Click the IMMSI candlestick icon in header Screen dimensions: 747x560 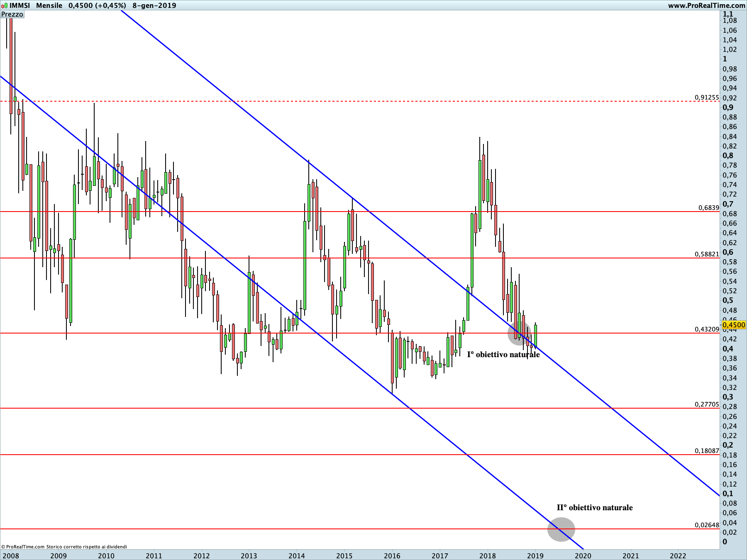tap(4, 5)
